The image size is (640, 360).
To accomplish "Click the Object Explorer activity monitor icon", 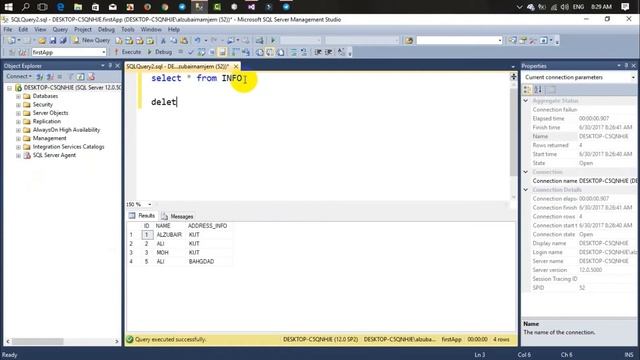I will click(x=91, y=77).
